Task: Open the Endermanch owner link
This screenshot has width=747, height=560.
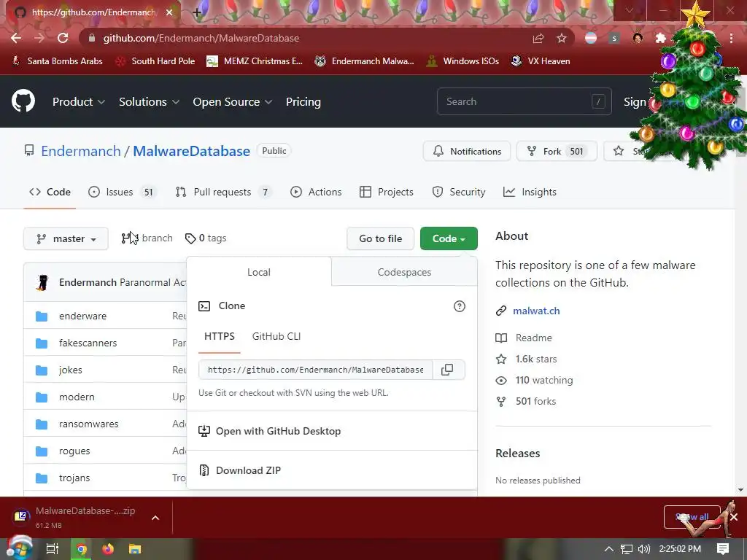Action: [81, 151]
